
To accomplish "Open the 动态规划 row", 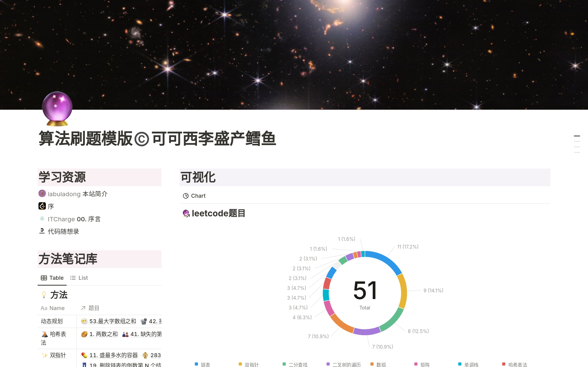I will (52, 321).
